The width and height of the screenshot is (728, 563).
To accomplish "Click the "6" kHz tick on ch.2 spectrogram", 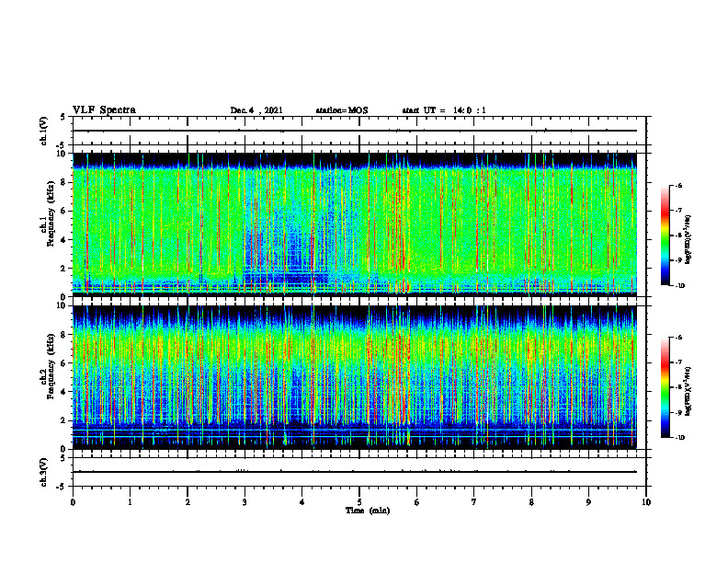I will 64,363.
